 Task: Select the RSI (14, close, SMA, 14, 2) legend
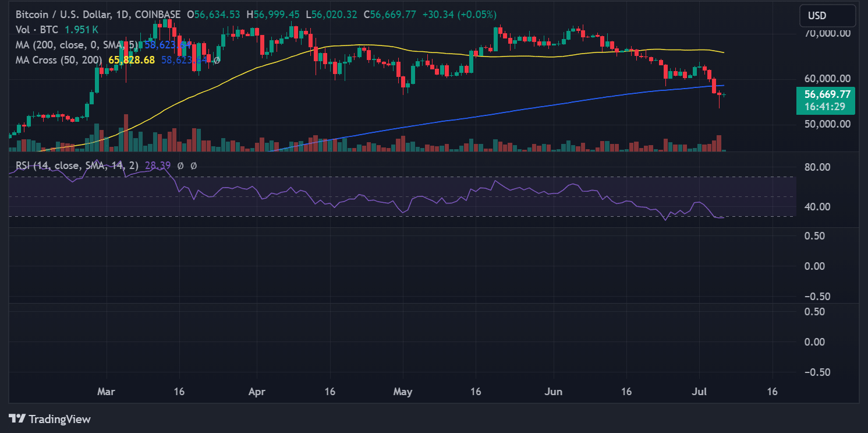77,166
